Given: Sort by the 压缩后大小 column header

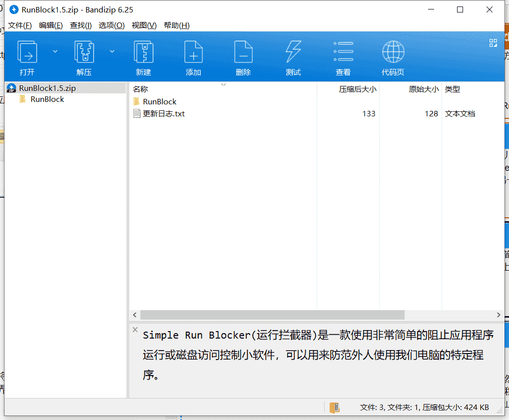Looking at the screenshot, I should click(358, 89).
